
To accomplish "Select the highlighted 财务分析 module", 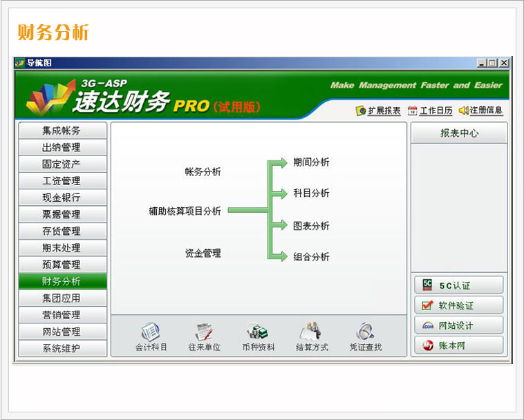I will pos(62,281).
